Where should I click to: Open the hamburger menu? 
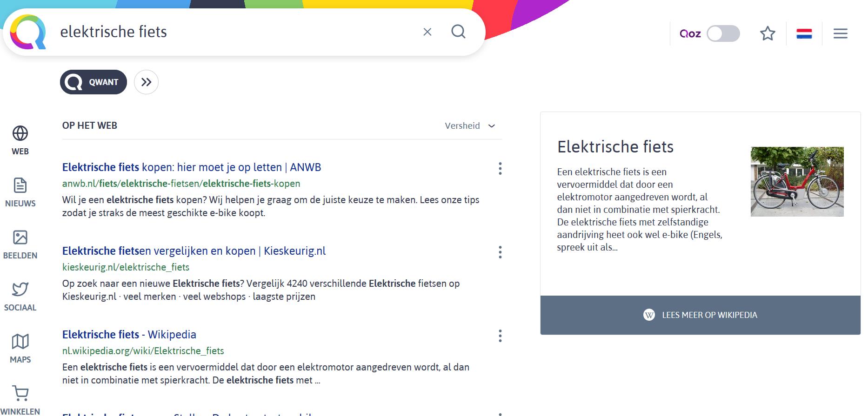(x=840, y=33)
